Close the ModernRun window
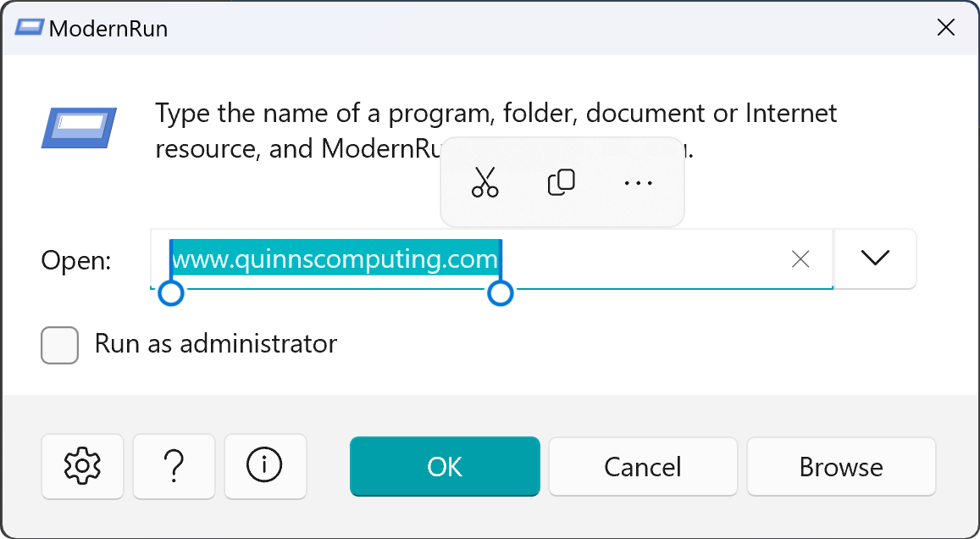 pyautogui.click(x=946, y=27)
